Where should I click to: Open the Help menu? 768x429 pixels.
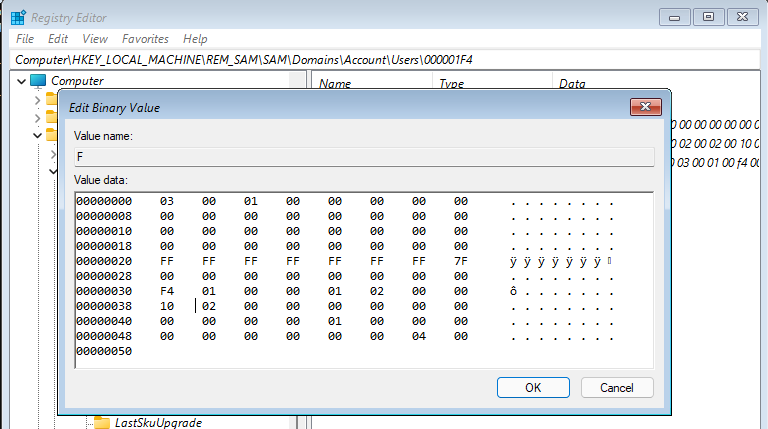tap(195, 39)
